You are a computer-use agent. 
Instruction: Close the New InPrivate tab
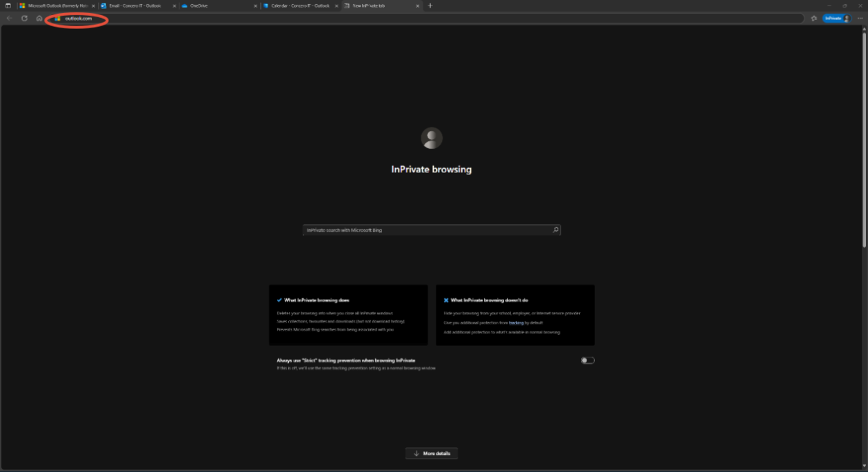418,6
